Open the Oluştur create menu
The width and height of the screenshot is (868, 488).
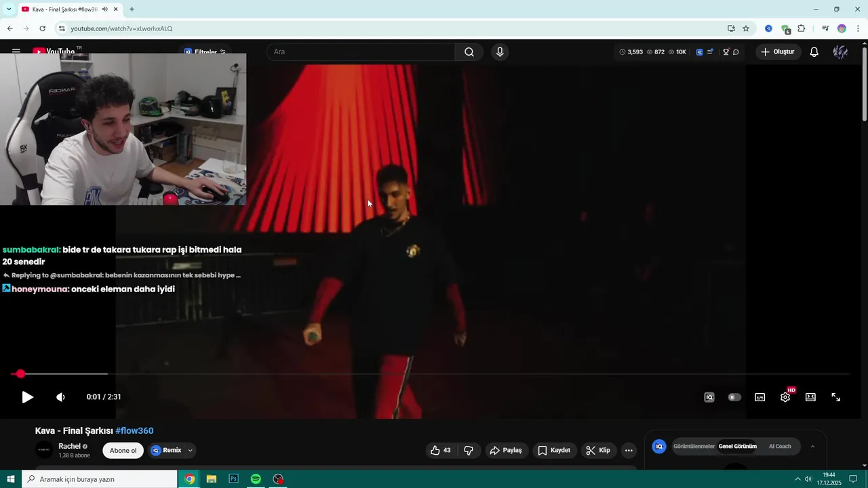pyautogui.click(x=778, y=52)
